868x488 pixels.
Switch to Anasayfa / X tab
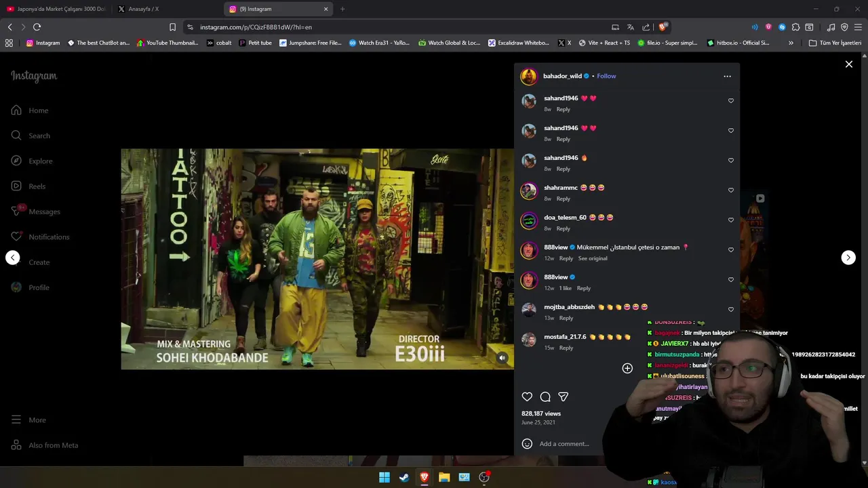pyautogui.click(x=144, y=9)
